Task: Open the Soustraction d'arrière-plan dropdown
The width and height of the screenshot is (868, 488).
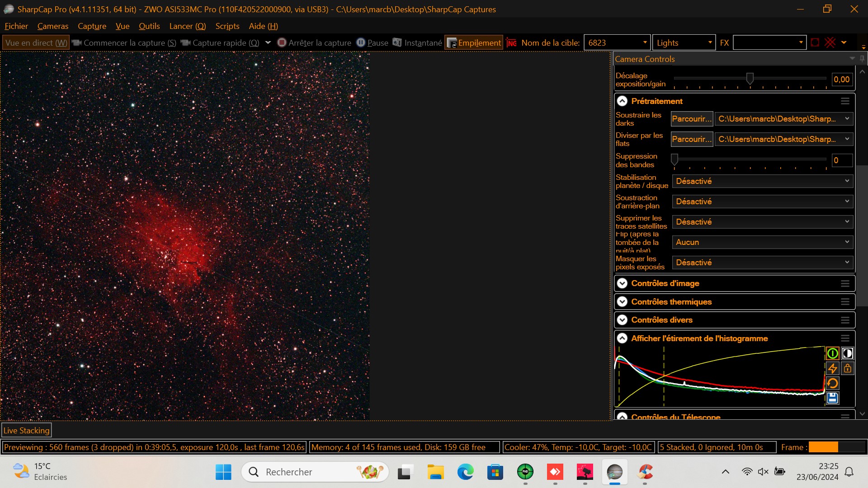Action: click(763, 202)
